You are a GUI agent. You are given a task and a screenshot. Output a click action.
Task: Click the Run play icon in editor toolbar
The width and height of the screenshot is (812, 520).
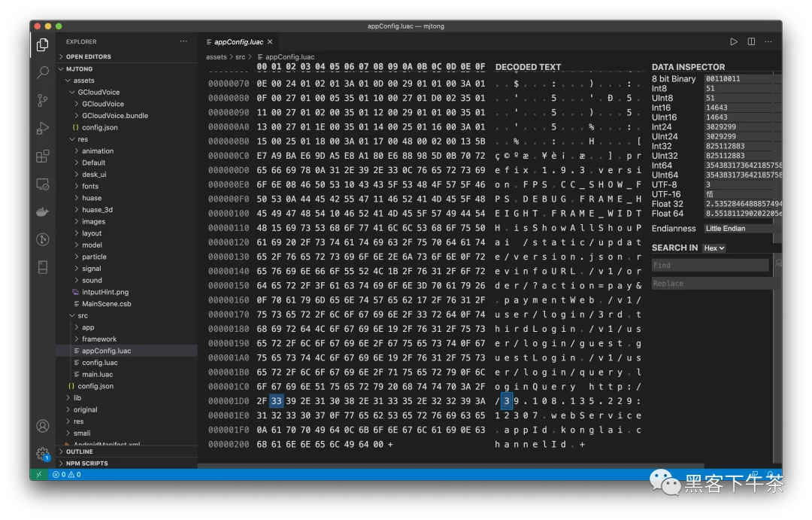point(734,41)
